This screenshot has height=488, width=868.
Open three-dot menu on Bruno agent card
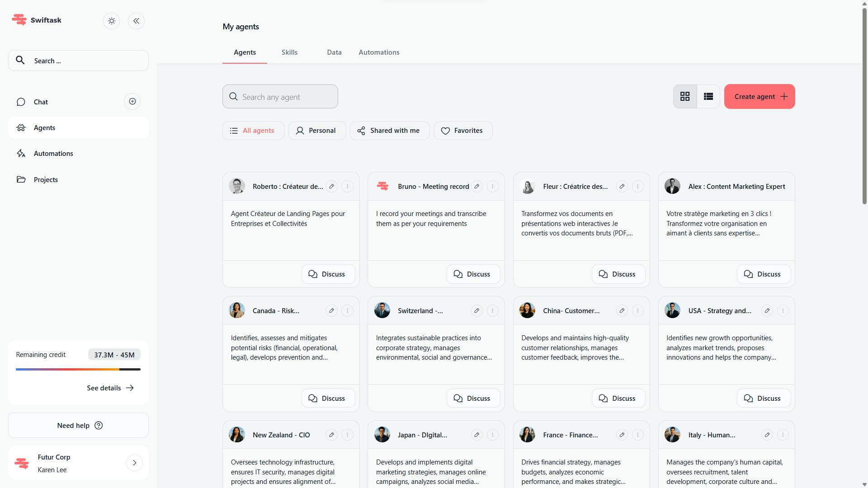pyautogui.click(x=492, y=186)
